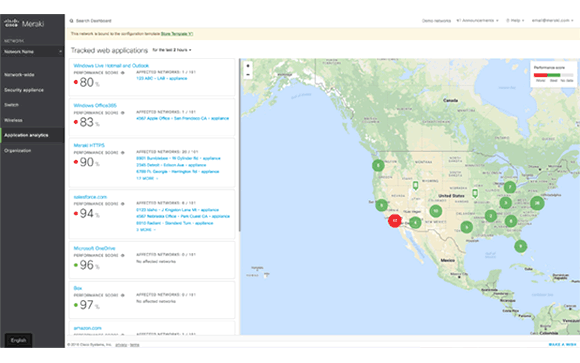
Task: Click the green cluster marker over Georgia
Action: tap(511, 221)
